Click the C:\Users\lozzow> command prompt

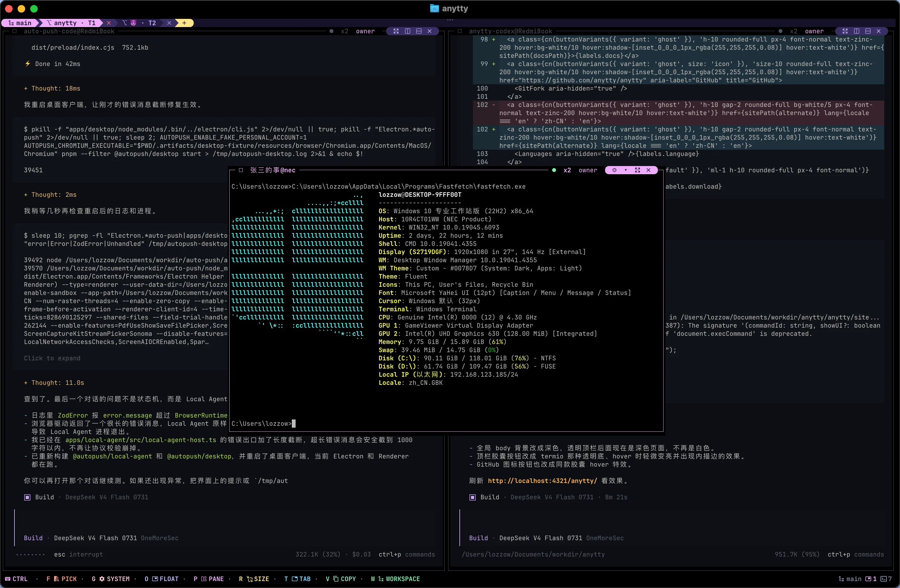(x=262, y=424)
